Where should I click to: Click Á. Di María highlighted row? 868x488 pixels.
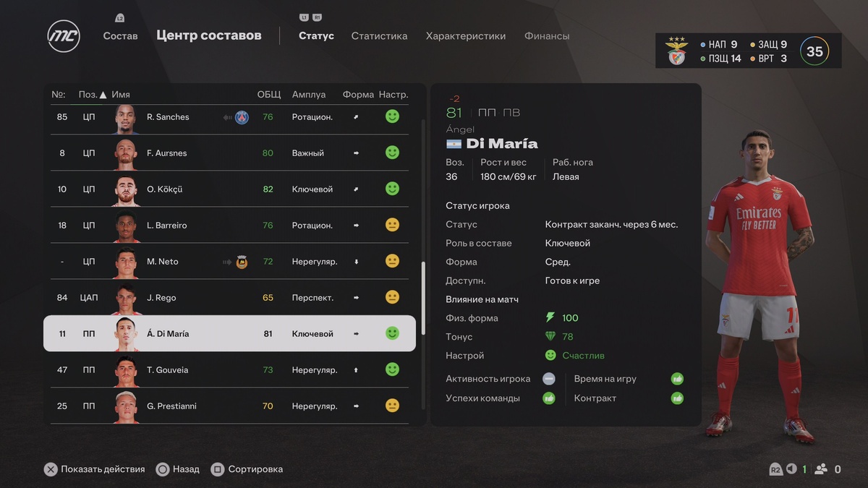[229, 333]
